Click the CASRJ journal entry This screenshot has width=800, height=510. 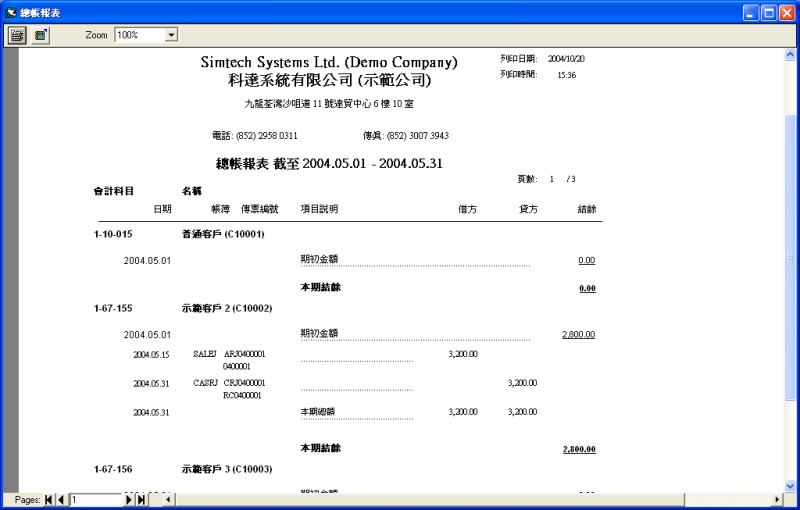tap(205, 382)
